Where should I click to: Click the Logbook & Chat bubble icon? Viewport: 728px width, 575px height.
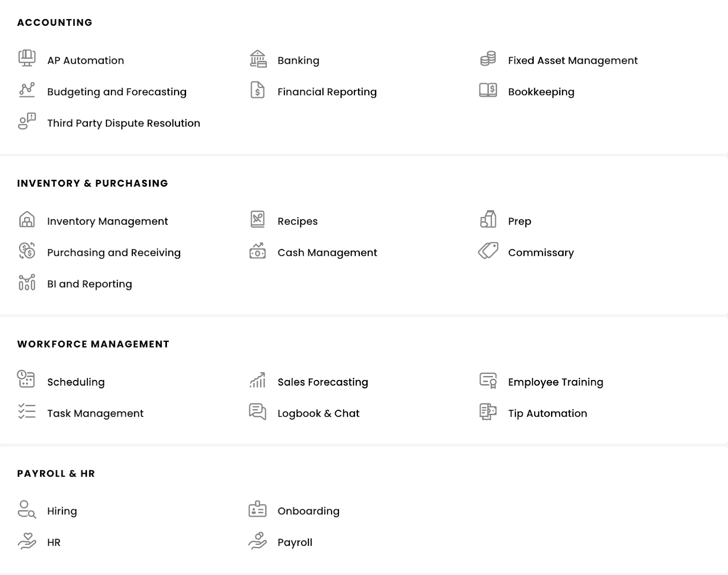[258, 412]
